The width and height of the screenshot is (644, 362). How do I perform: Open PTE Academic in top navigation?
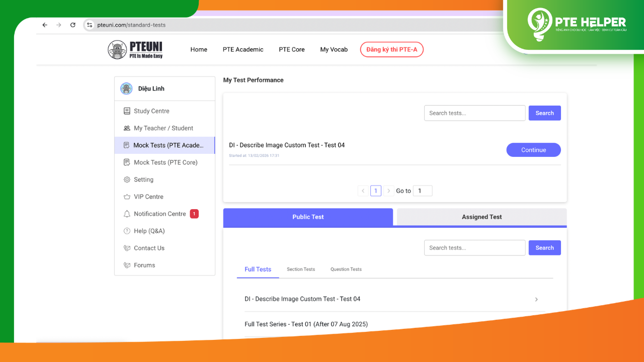[x=243, y=49]
